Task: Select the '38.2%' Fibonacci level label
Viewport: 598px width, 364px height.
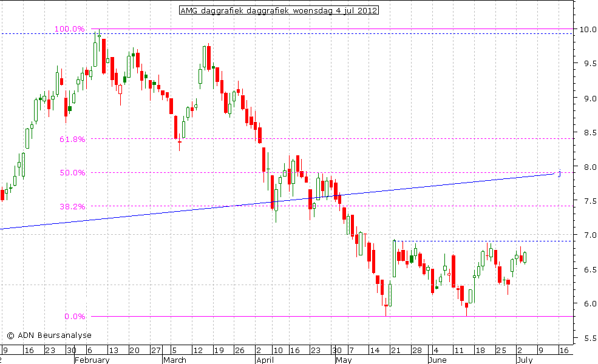Action: click(x=72, y=207)
